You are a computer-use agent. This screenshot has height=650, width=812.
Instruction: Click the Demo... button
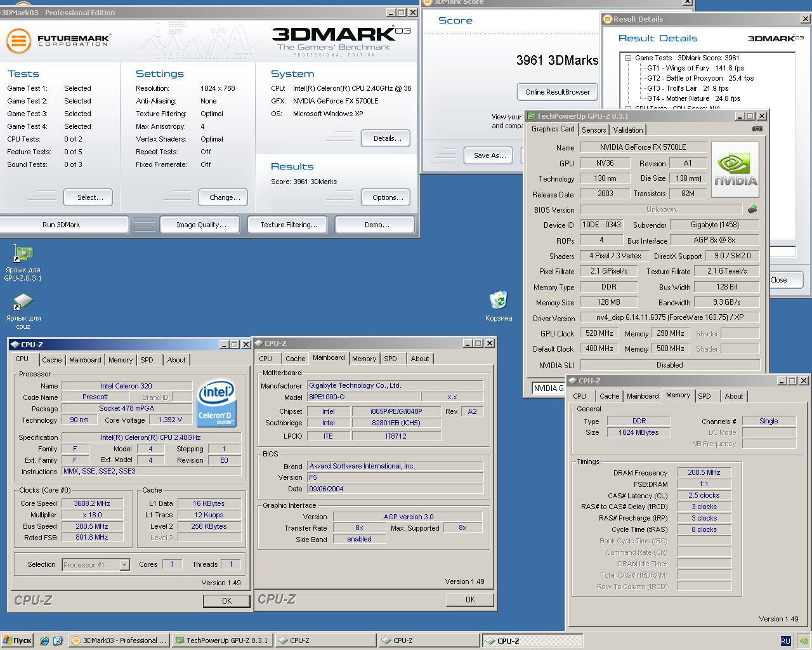375,225
